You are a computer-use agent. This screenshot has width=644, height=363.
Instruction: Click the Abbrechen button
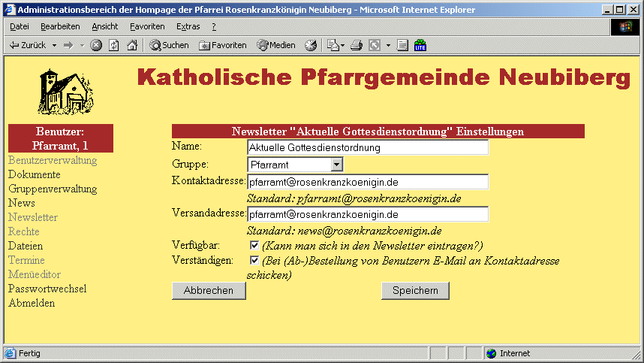click(x=209, y=290)
